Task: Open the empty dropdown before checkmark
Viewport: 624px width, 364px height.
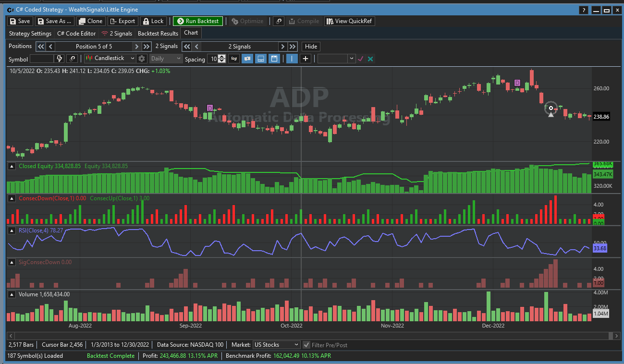Action: click(336, 59)
